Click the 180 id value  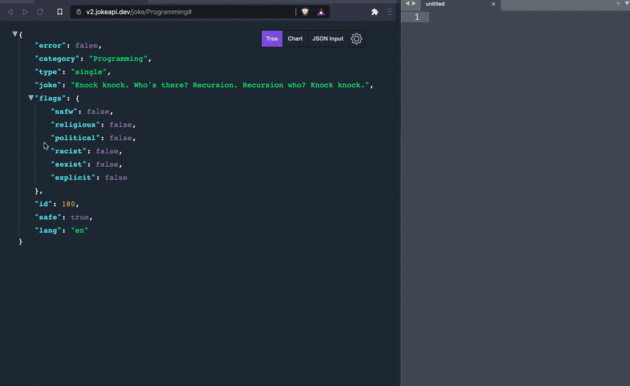(x=68, y=204)
